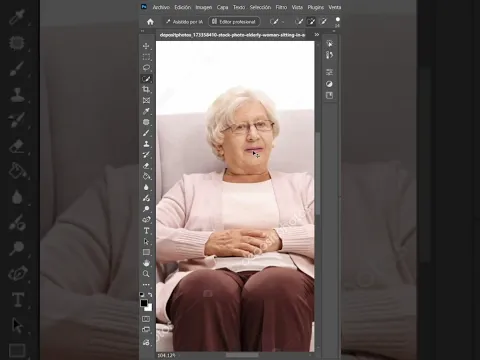Open the Imagen menu
The height and width of the screenshot is (360, 480).
(204, 7)
